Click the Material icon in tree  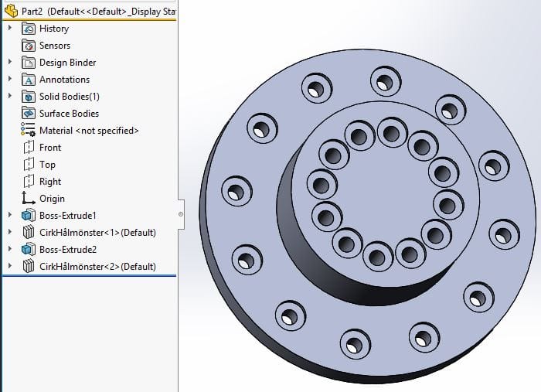[29, 131]
